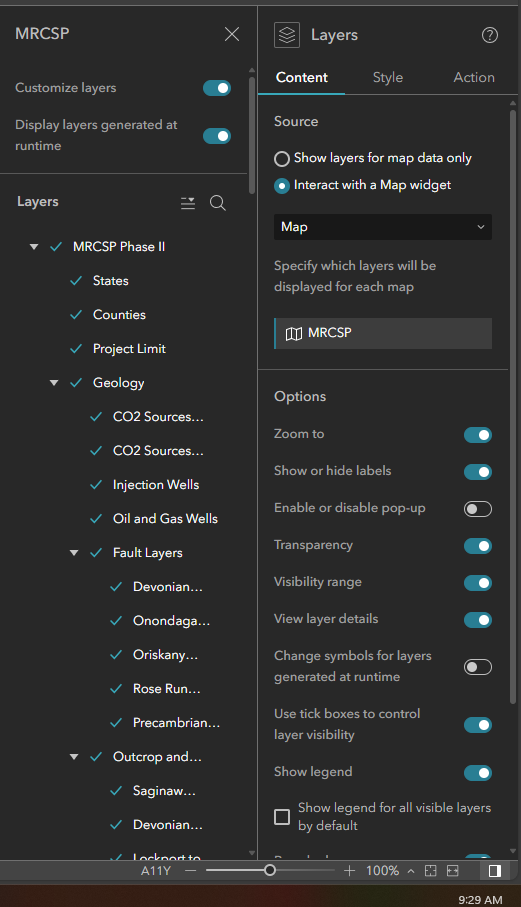Click the fit-to-width icon in status bar
This screenshot has width=521, height=907.
[x=453, y=871]
